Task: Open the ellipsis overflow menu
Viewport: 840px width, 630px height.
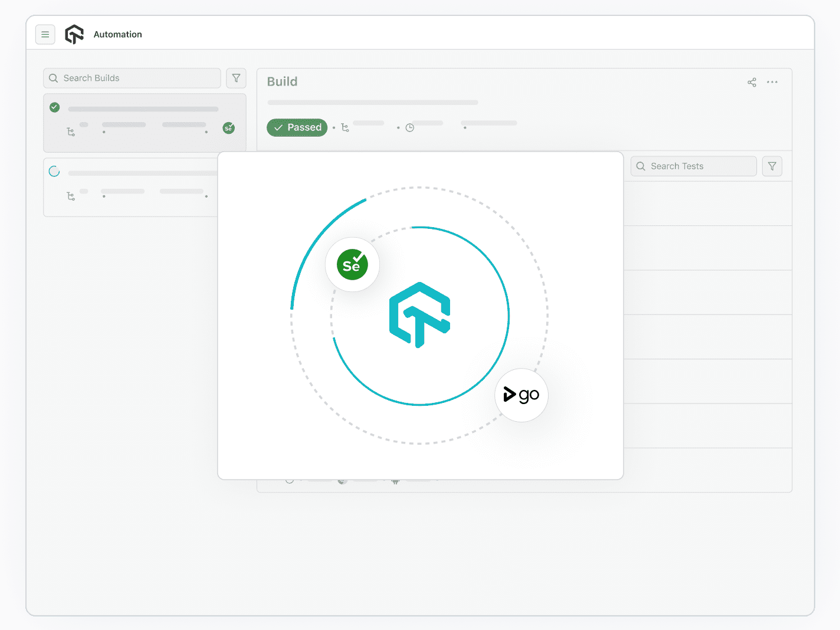Action: coord(772,82)
